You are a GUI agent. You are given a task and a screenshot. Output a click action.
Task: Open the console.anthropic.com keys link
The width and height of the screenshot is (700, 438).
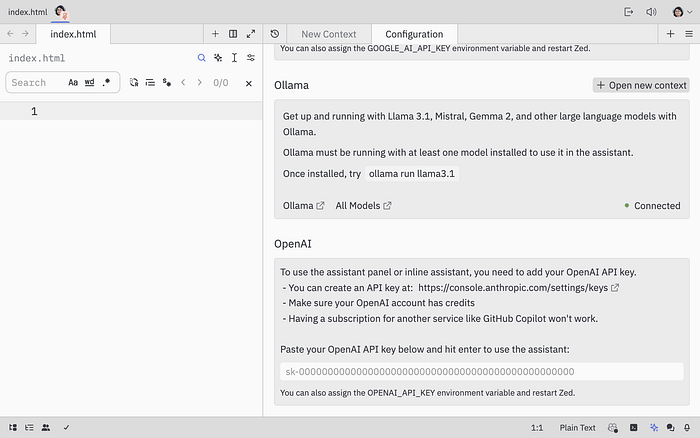pyautogui.click(x=518, y=288)
